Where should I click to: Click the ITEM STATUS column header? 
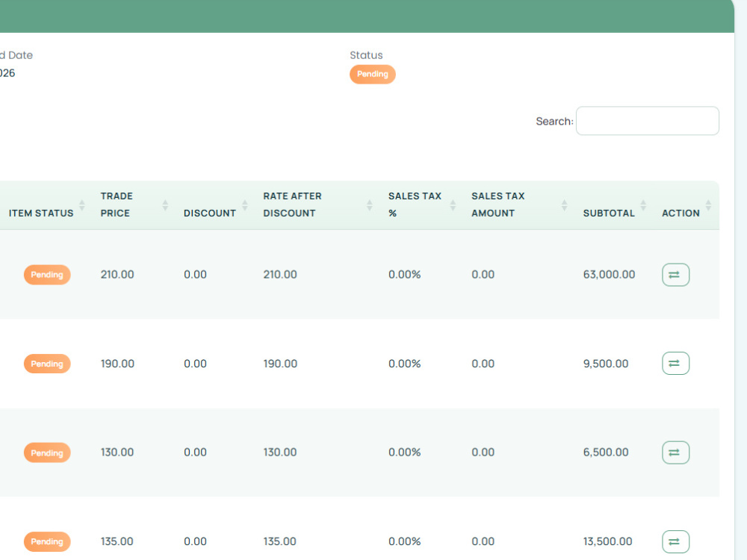[x=41, y=214]
